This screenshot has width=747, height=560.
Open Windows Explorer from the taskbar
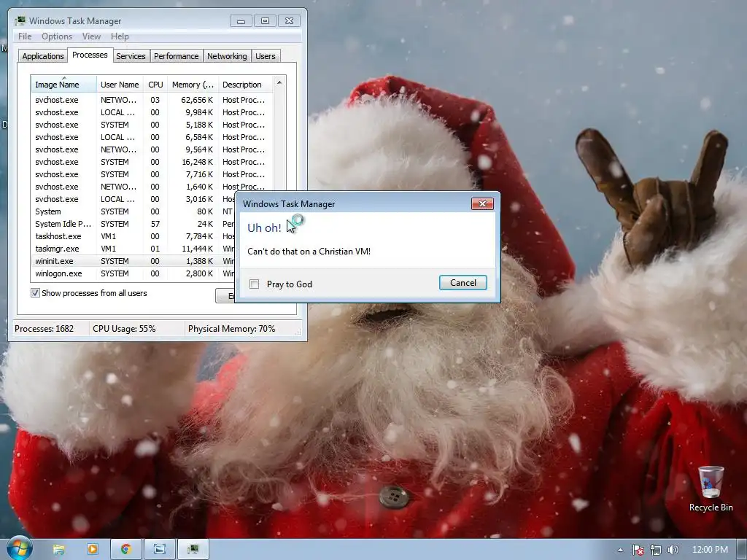pos(58,550)
